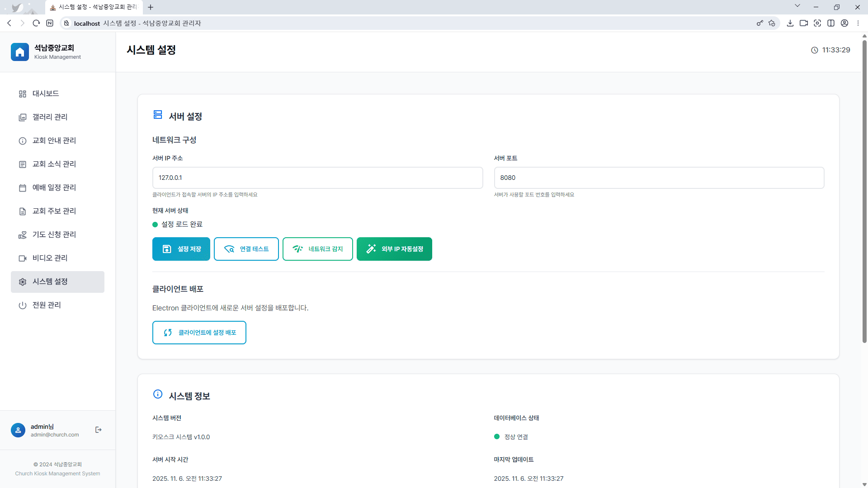Click the browser profile account icon
This screenshot has width=868, height=488.
[844, 23]
